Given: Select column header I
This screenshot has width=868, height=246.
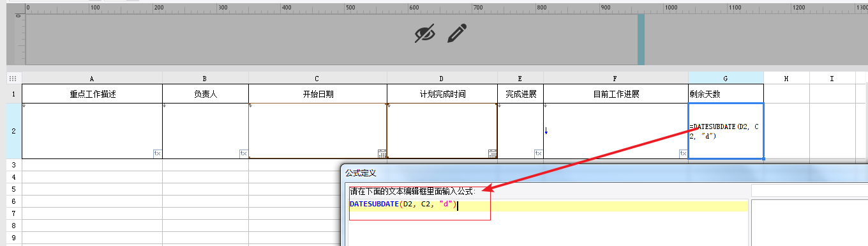Looking at the screenshot, I should (832, 78).
